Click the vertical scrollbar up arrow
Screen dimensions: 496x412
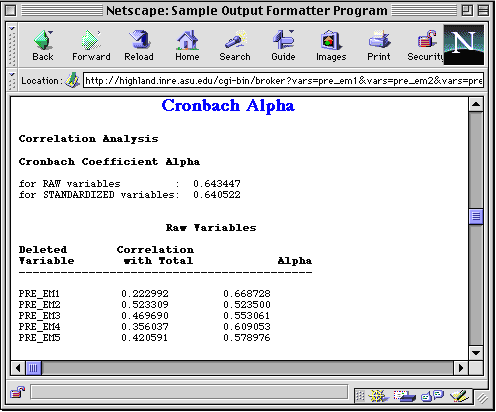[x=476, y=105]
